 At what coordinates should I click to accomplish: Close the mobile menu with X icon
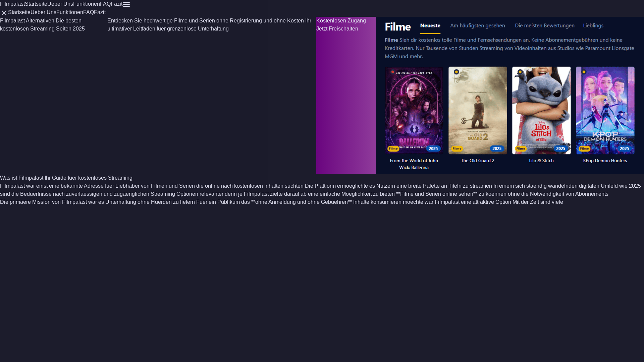coord(4,13)
